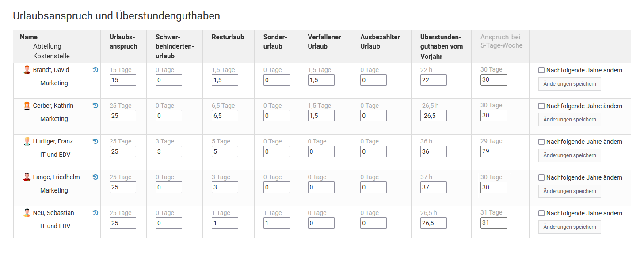Click the history icon beside Gerber, Kathrin
The image size is (644, 253).
click(x=95, y=106)
